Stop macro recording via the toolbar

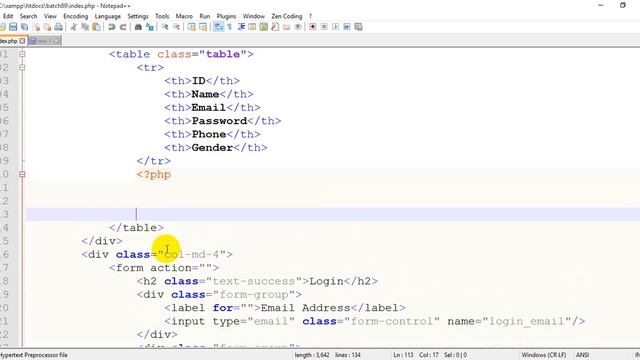[324, 27]
